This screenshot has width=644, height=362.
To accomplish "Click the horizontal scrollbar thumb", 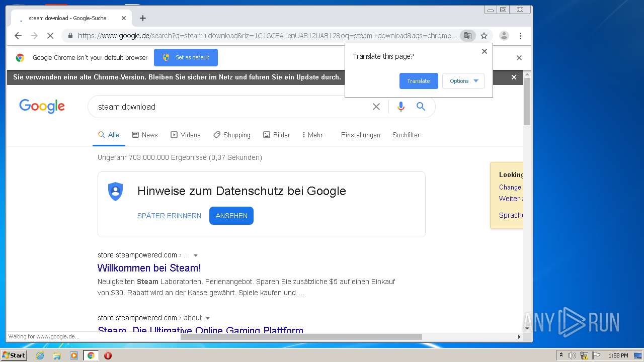I will (301, 337).
